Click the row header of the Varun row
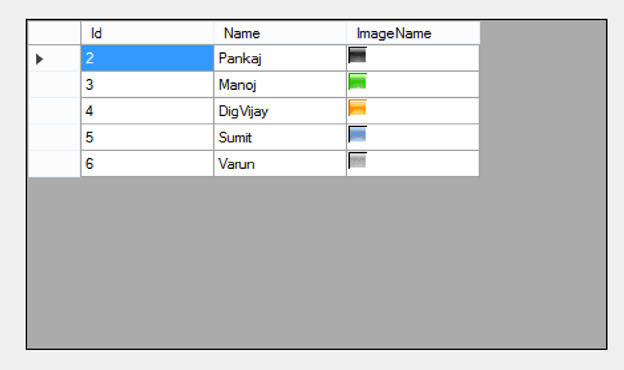Screen dimensions: 624x370 pos(55,164)
